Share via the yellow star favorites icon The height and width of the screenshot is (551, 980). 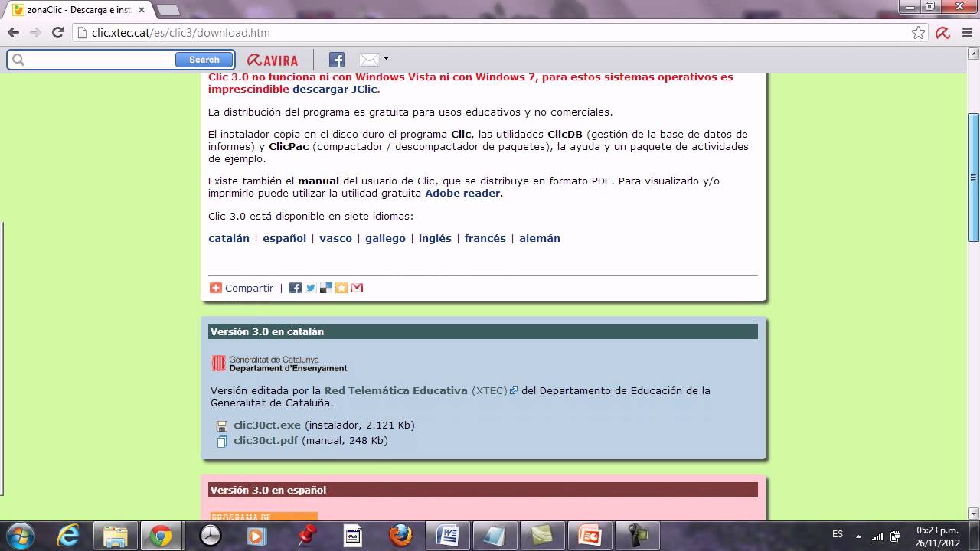341,288
